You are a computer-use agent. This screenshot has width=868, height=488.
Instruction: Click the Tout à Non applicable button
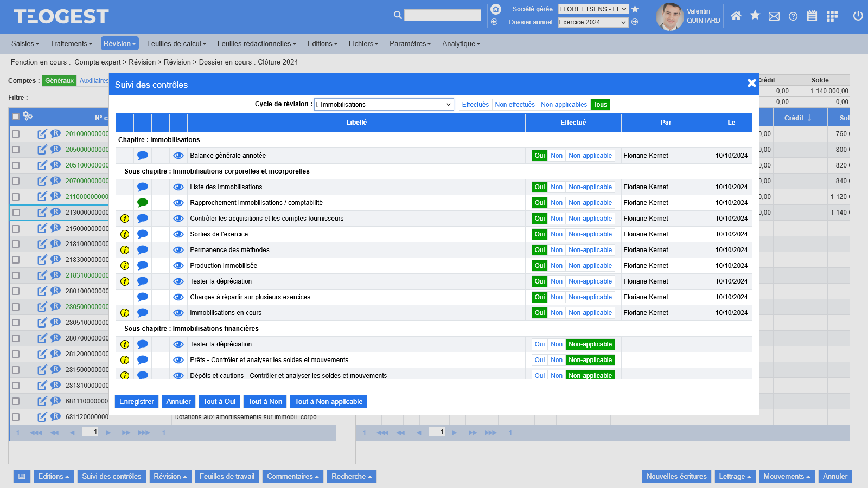click(x=328, y=402)
